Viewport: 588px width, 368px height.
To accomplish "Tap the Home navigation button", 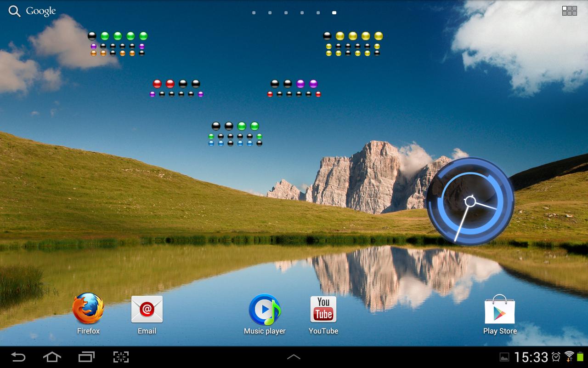I will (x=52, y=357).
